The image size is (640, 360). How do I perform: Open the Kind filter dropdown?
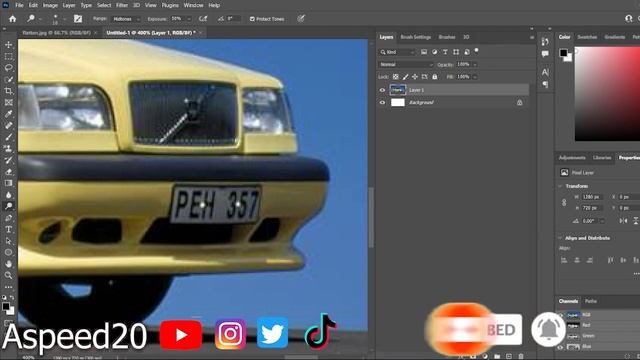coord(397,52)
